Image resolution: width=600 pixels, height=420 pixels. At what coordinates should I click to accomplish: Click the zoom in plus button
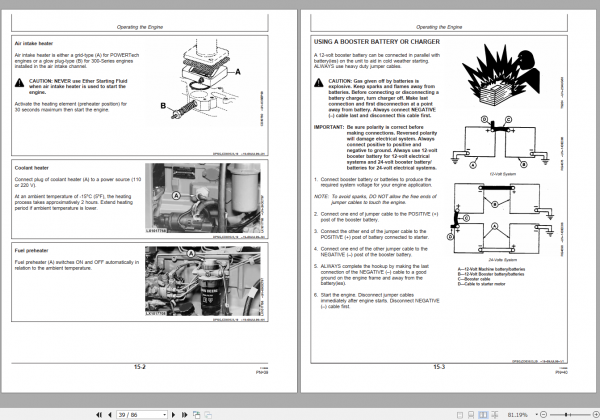(x=596, y=415)
